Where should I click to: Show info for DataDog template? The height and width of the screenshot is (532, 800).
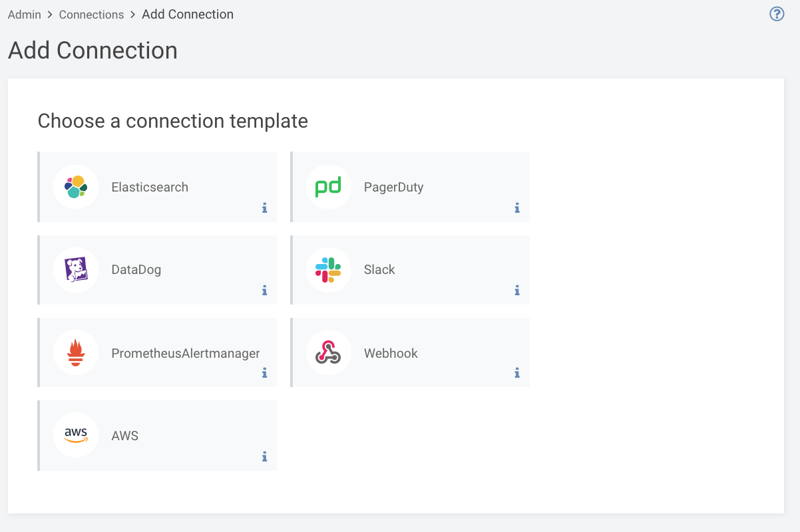pyautogui.click(x=264, y=291)
